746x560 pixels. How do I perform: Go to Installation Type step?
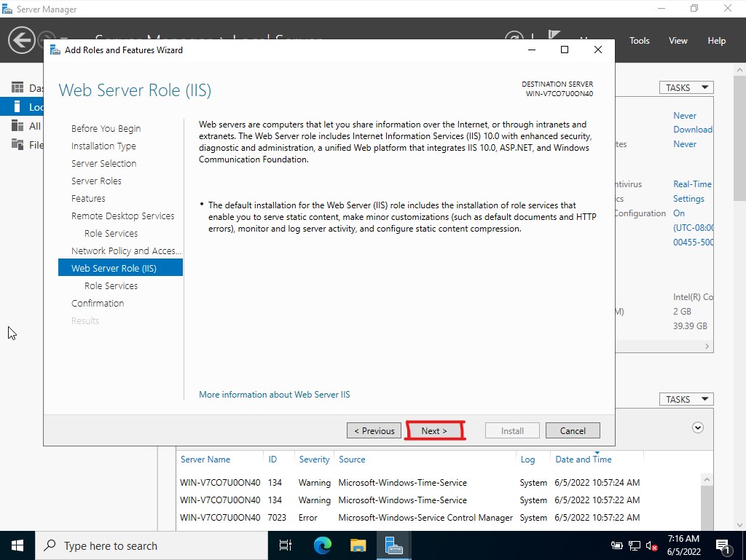[x=103, y=146]
